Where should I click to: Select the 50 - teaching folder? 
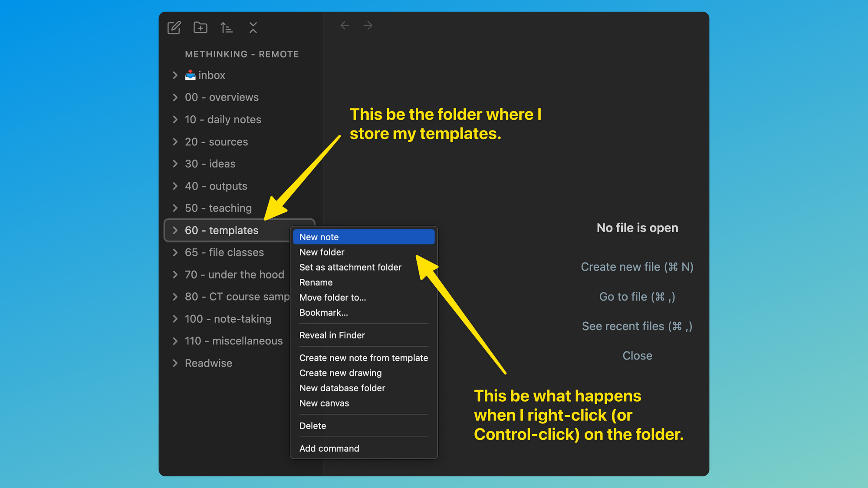(x=218, y=208)
